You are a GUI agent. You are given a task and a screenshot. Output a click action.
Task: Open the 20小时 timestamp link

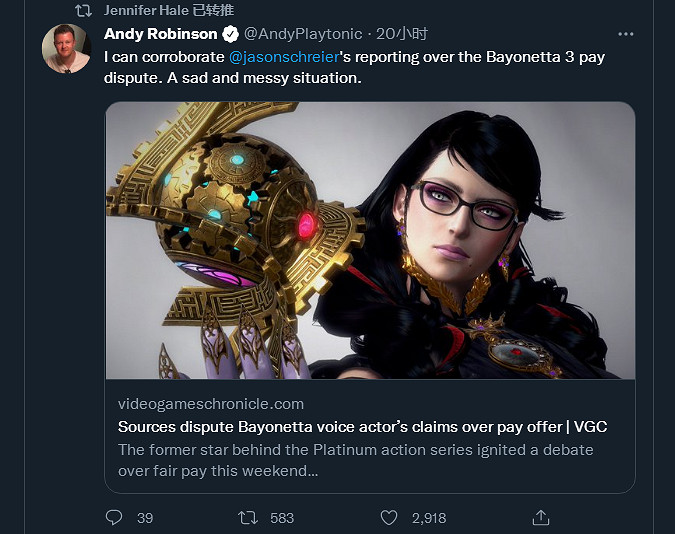coord(402,34)
